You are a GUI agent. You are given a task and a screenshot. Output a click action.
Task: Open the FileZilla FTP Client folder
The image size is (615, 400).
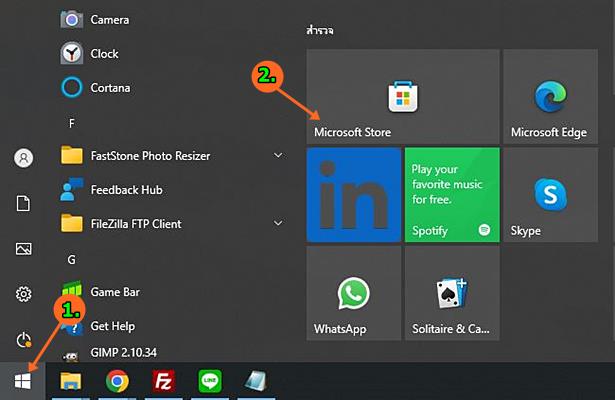point(173,224)
